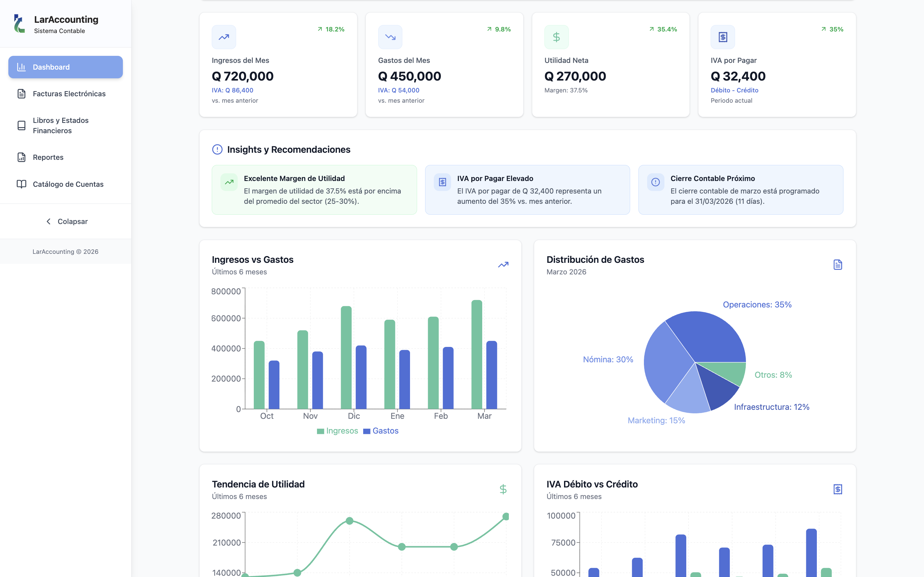Toggle the Gastos legend entry in the chart
Viewport: 924px width, 577px height.
click(x=381, y=431)
